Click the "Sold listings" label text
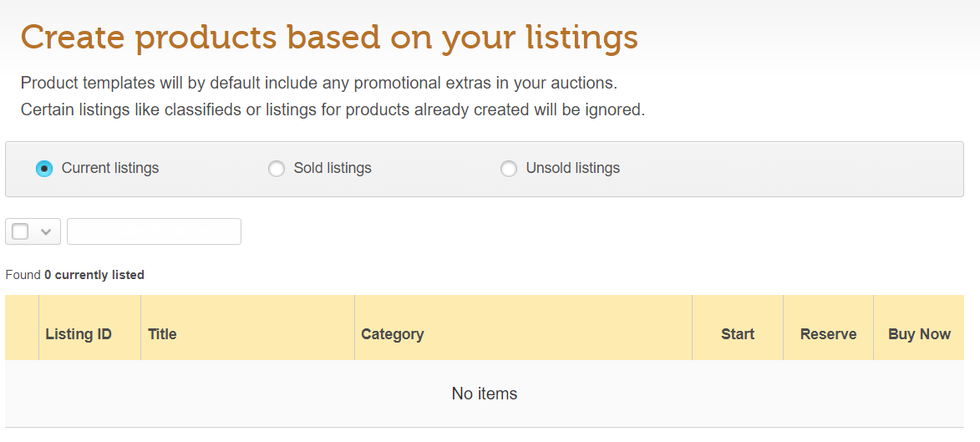This screenshot has height=442, width=980. [333, 169]
